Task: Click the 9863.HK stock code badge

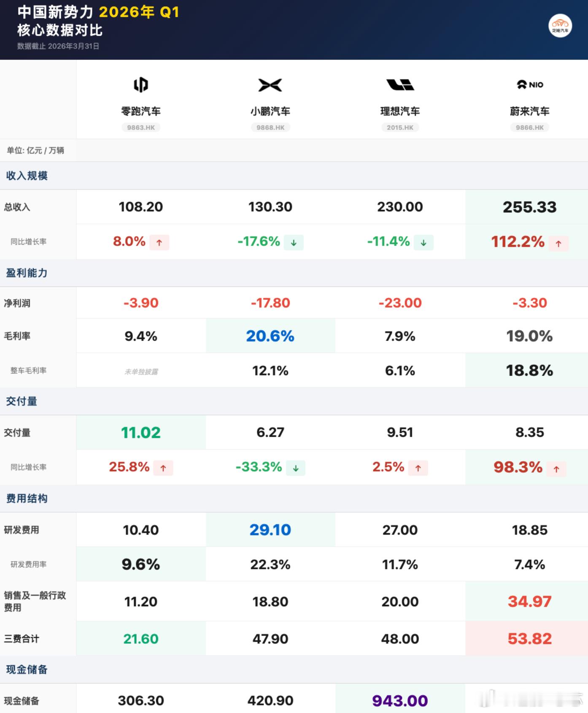Action: [x=141, y=127]
